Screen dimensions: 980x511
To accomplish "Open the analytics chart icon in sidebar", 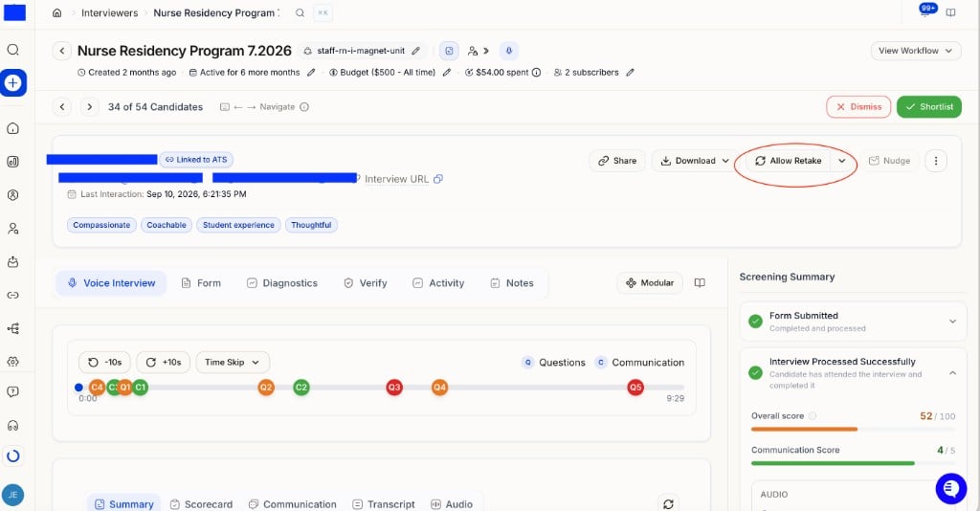I will 13,161.
